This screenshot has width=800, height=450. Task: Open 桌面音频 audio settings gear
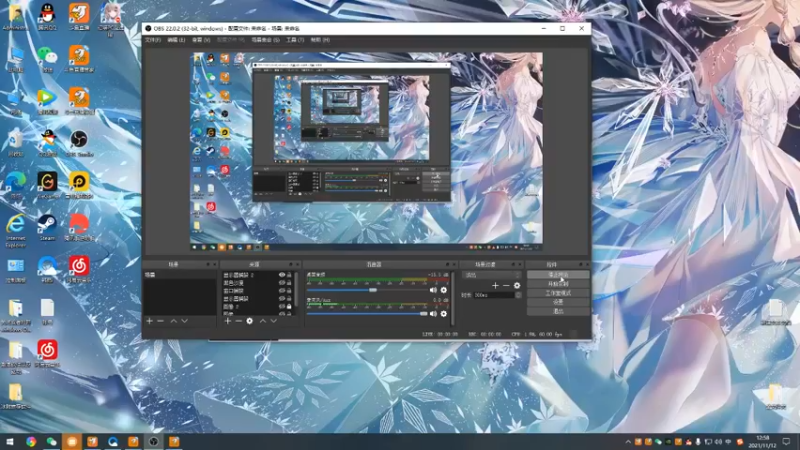point(443,290)
